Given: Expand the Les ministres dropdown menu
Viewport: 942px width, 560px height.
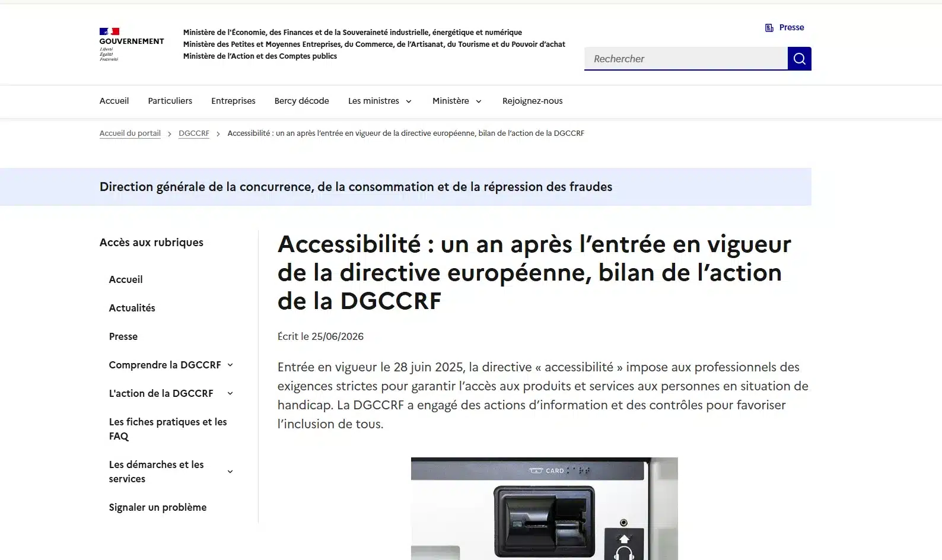Looking at the screenshot, I should click(380, 101).
